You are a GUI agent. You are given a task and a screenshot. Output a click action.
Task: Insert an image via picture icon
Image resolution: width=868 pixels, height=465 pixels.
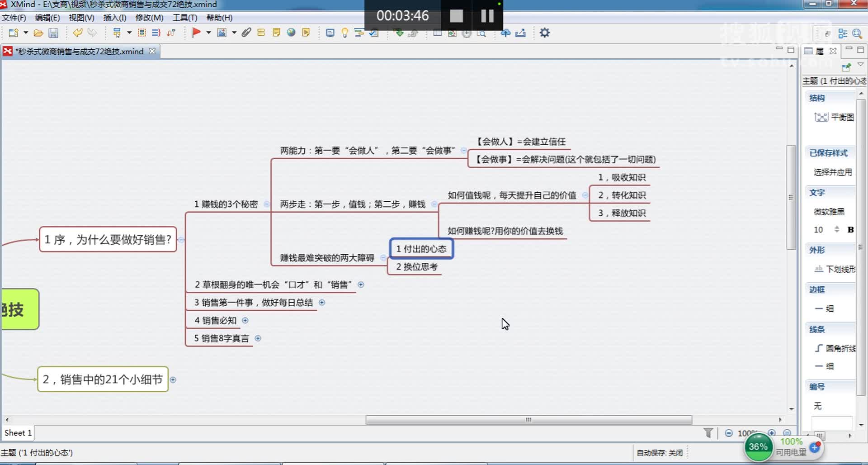pos(222,33)
